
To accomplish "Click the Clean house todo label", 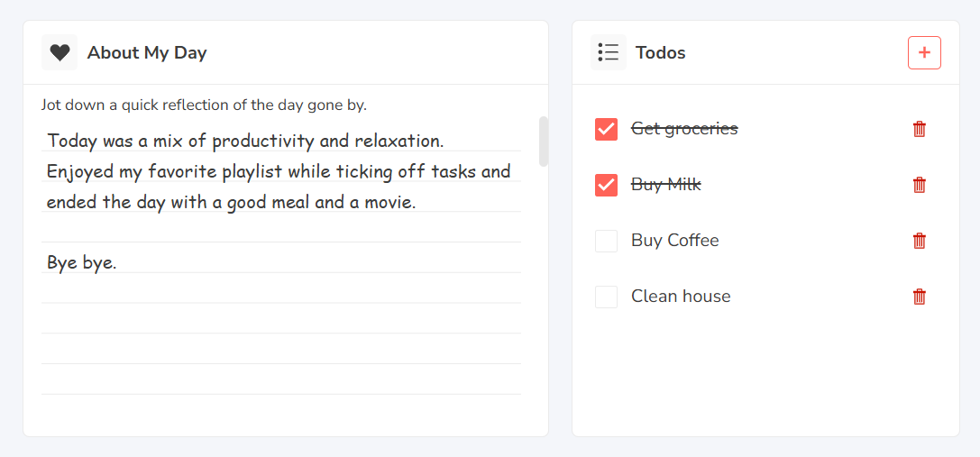I will (681, 296).
